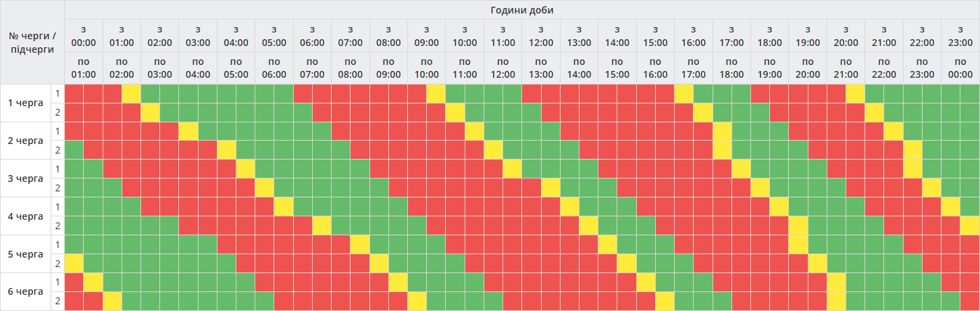Click last yellow cell in 4 черга subqueue 2
This screenshot has height=311, width=980.
(x=970, y=226)
